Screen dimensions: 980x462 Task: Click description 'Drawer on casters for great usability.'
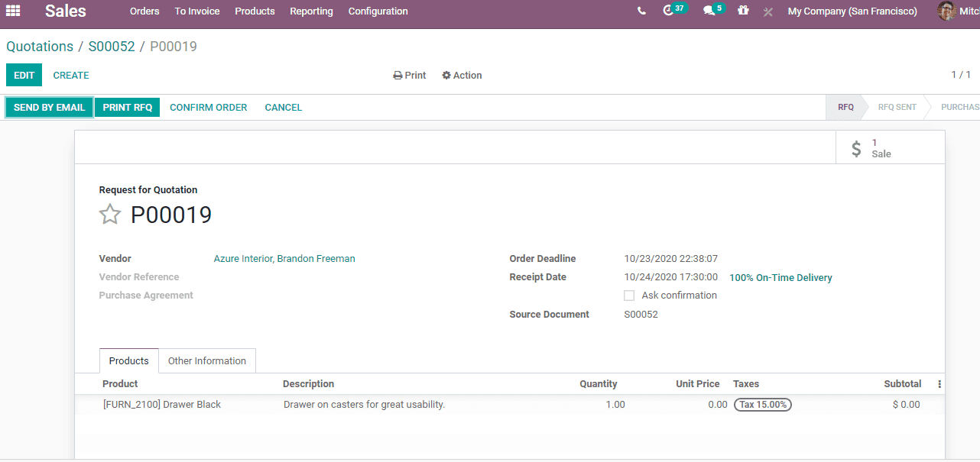[364, 405]
